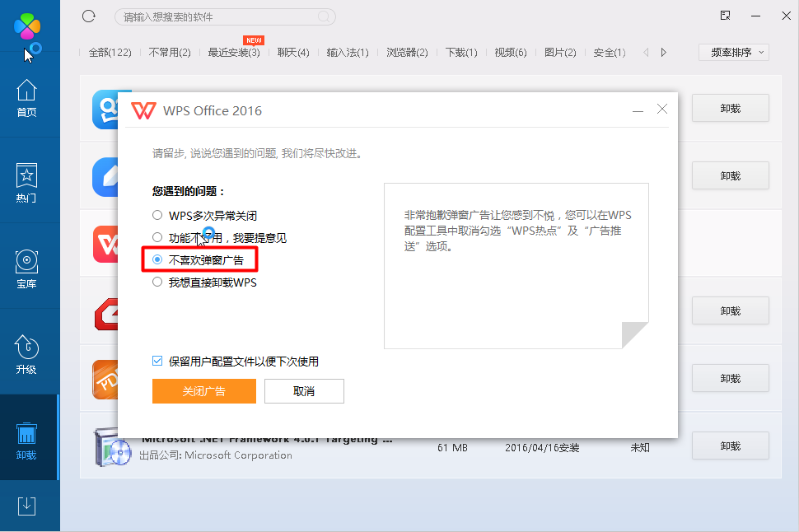The width and height of the screenshot is (799, 532).
Task: Switch to 下载(1) category tab
Action: coord(461,53)
